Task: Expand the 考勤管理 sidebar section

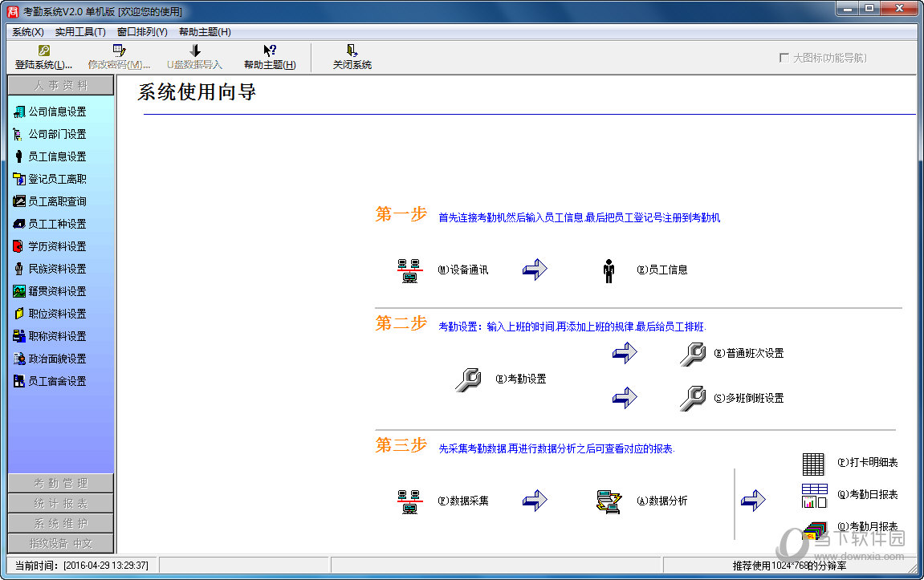Action: tap(61, 484)
